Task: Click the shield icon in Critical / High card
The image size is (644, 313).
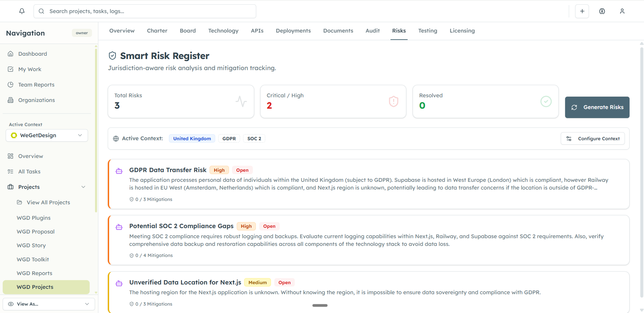Action: (393, 101)
